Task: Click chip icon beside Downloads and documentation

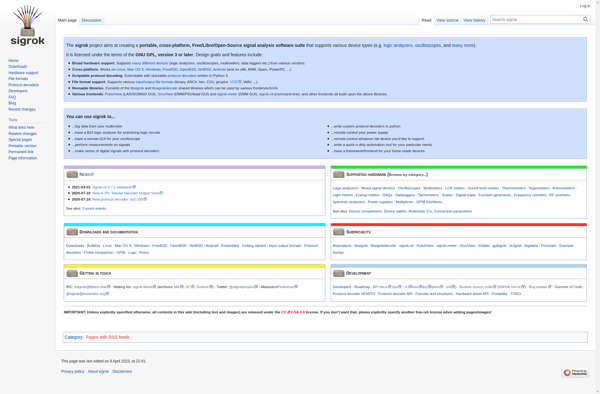Action: [x=72, y=232]
